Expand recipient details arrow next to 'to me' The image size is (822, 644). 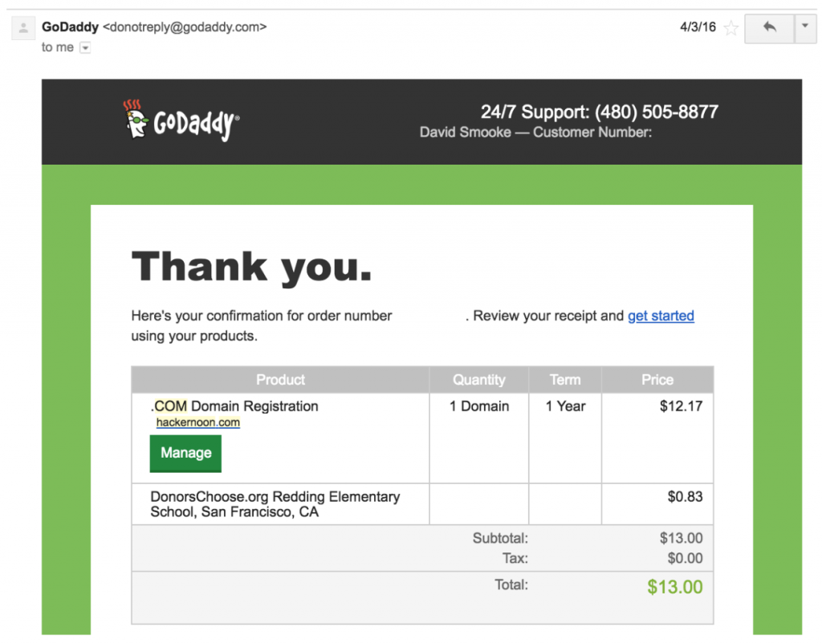tap(85, 47)
